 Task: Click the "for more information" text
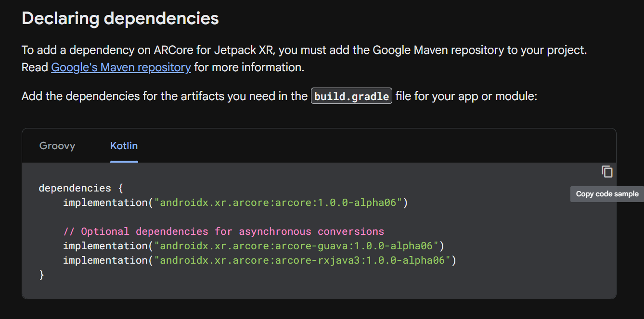tap(249, 67)
